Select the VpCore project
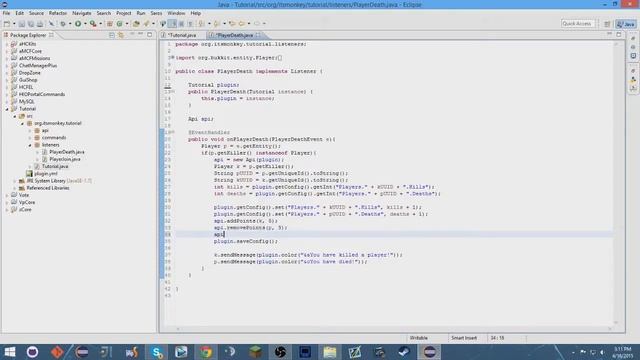The width and height of the screenshot is (640, 360). coord(27,202)
